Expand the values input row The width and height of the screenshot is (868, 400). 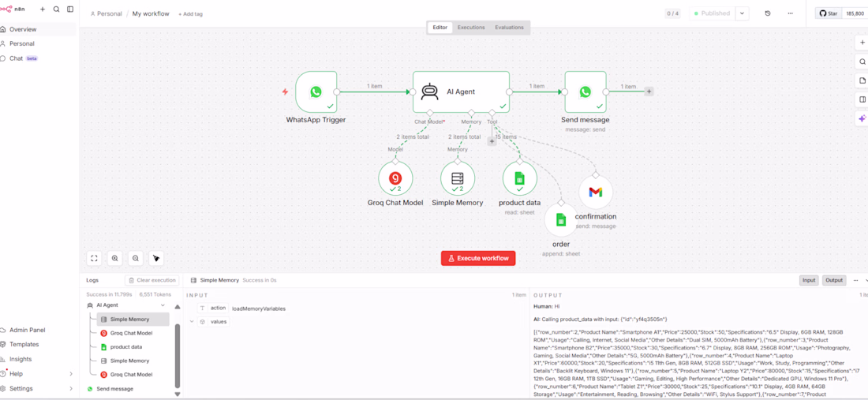tap(192, 321)
